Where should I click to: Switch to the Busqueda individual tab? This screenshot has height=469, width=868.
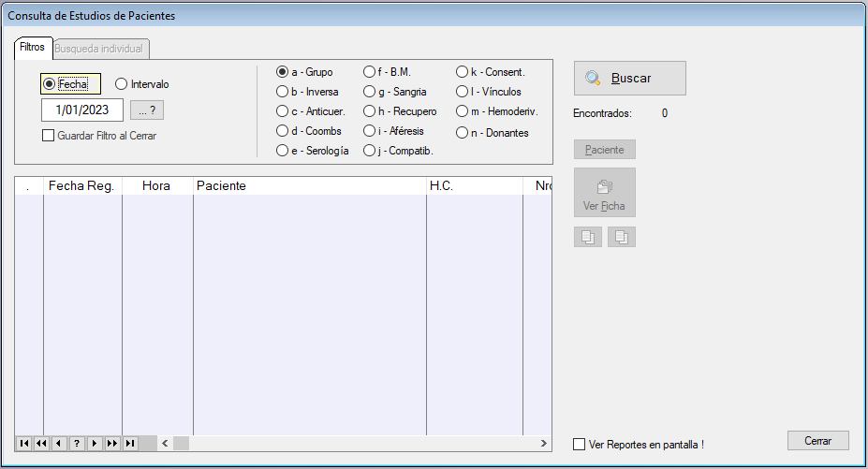(x=99, y=48)
